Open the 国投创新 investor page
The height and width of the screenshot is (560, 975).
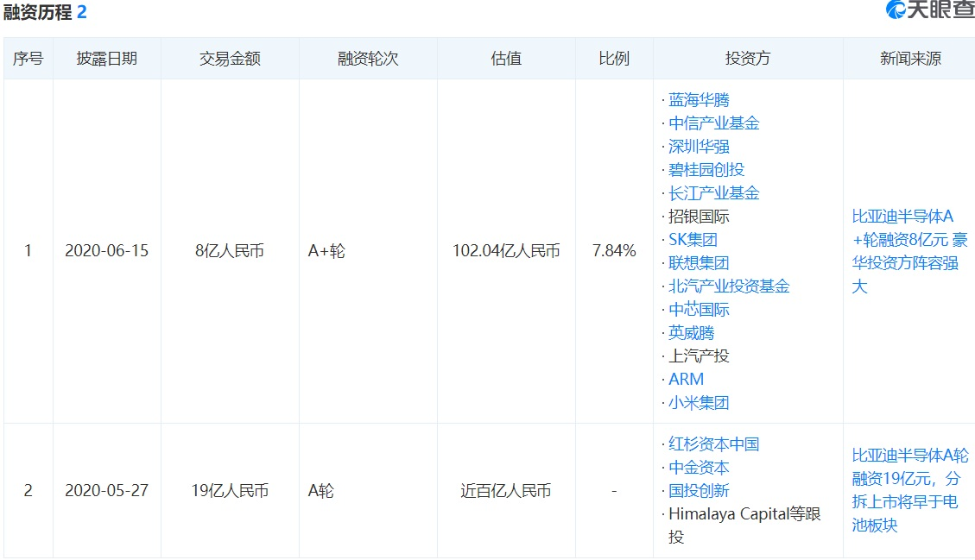click(x=699, y=491)
